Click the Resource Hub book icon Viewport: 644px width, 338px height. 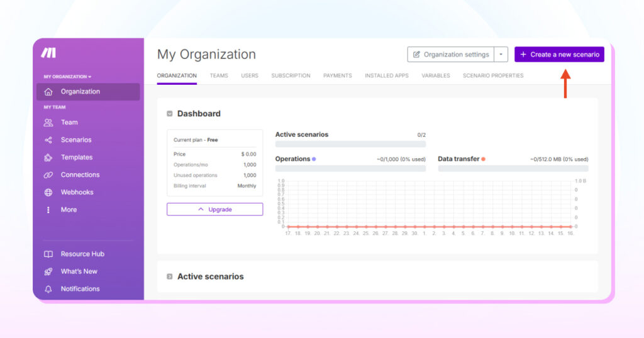tap(48, 254)
